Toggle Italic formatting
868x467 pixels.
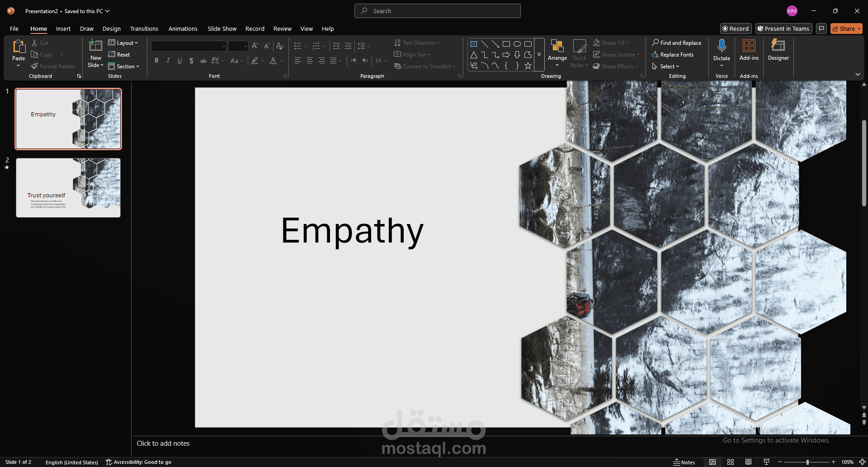point(168,60)
